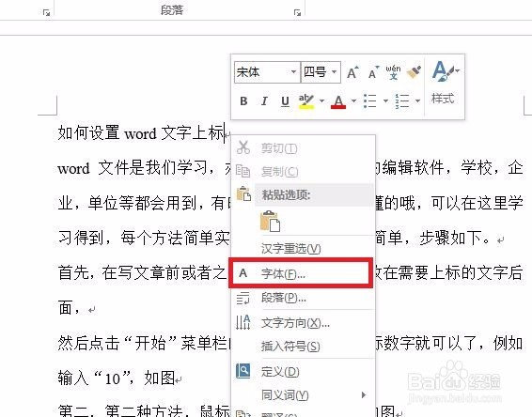The height and width of the screenshot is (417, 532).
Task: Open the font name 宋体 dropdown
Action: tap(293, 72)
